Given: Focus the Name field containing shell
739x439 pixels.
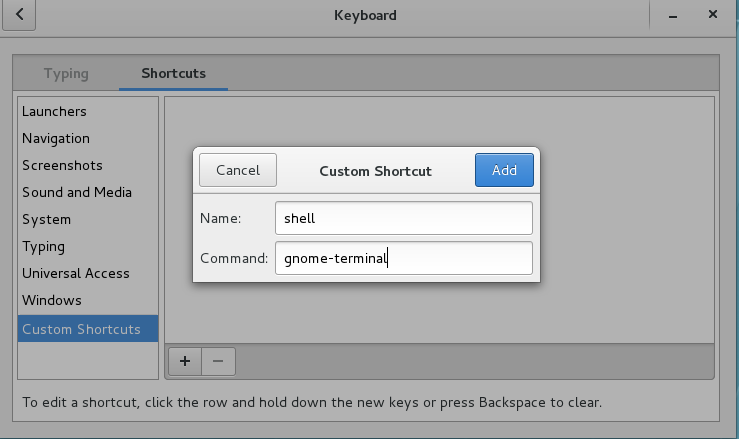Looking at the screenshot, I should [x=403, y=219].
